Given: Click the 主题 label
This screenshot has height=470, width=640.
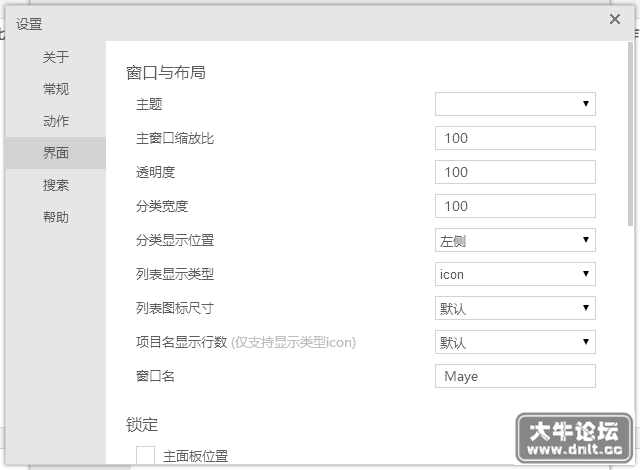Looking at the screenshot, I should tap(149, 104).
